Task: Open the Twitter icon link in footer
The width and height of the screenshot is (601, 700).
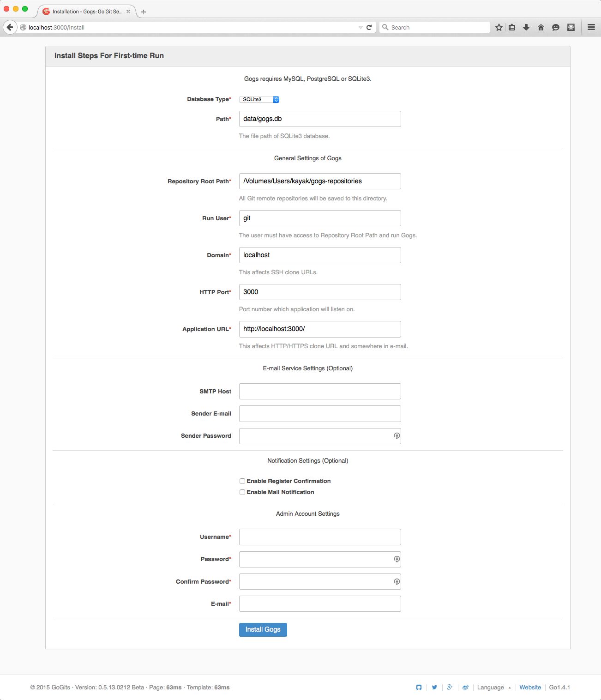Action: 434,687
